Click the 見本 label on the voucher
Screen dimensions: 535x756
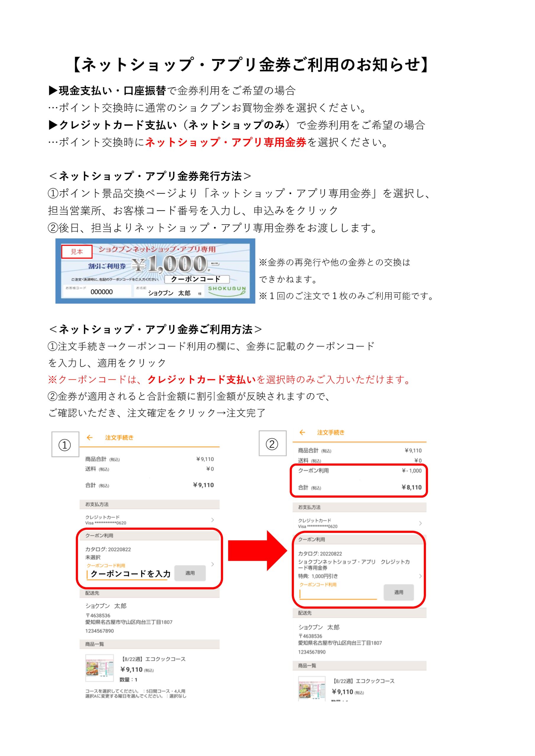tap(77, 252)
